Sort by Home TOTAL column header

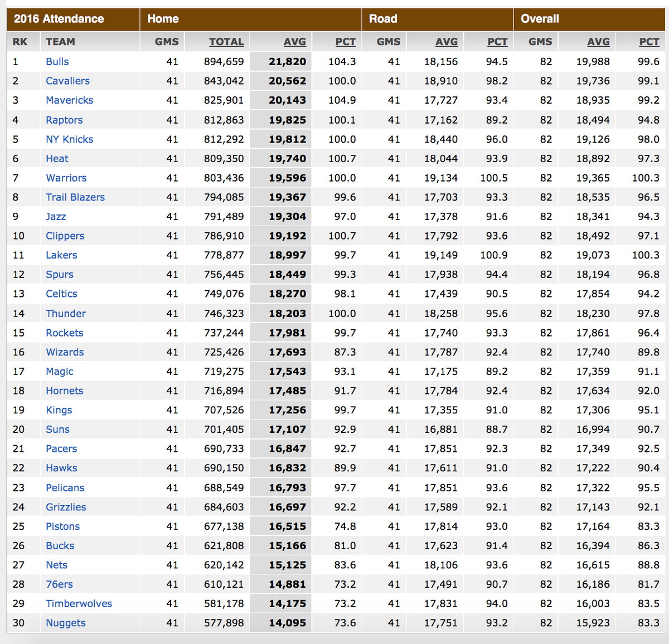226,42
